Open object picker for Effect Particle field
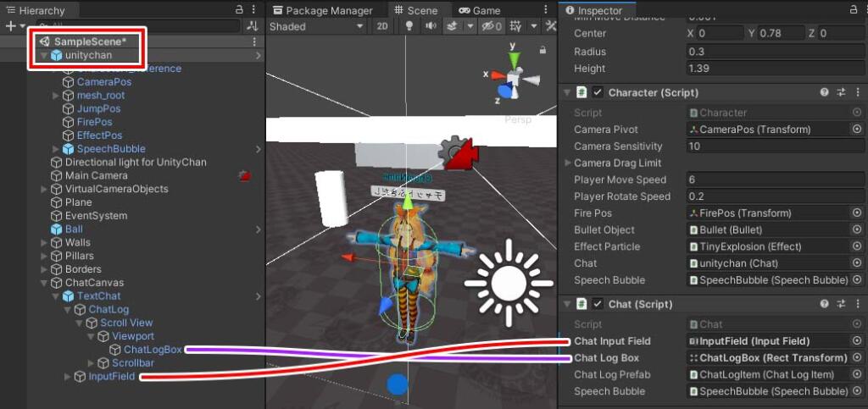Viewport: 868px width, 409px height. [x=857, y=246]
